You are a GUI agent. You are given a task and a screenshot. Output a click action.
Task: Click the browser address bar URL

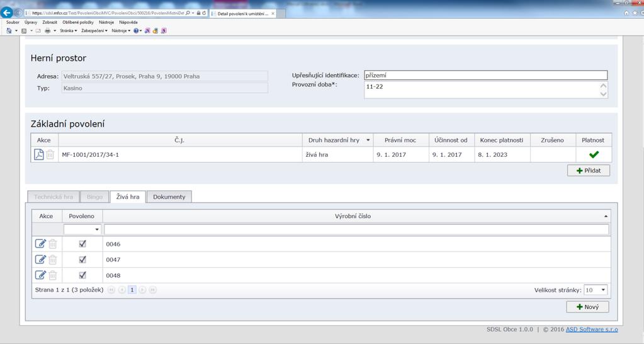pyautogui.click(x=108, y=13)
